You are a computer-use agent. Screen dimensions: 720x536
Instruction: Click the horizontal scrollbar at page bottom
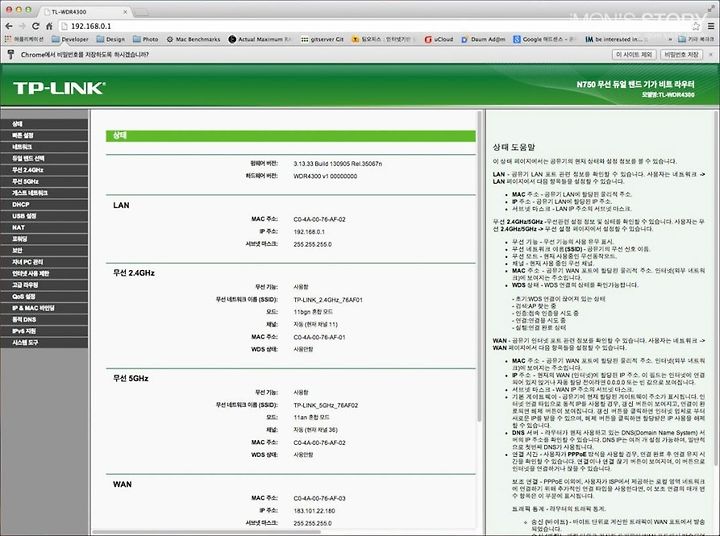(207, 532)
